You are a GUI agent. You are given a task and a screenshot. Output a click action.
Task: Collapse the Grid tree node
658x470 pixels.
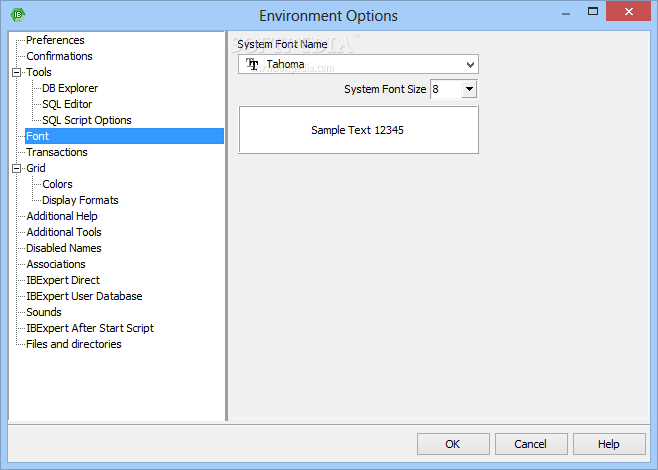click(16, 168)
